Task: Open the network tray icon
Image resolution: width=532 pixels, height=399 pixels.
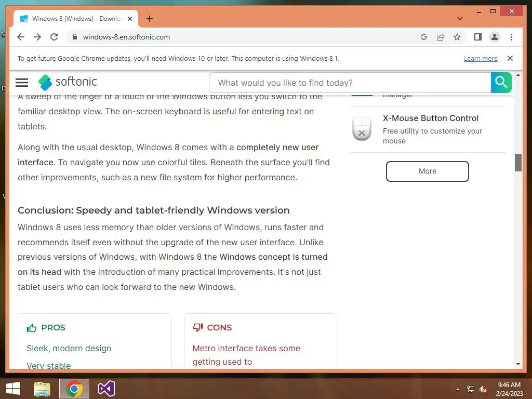Action: pyautogui.click(x=471, y=389)
